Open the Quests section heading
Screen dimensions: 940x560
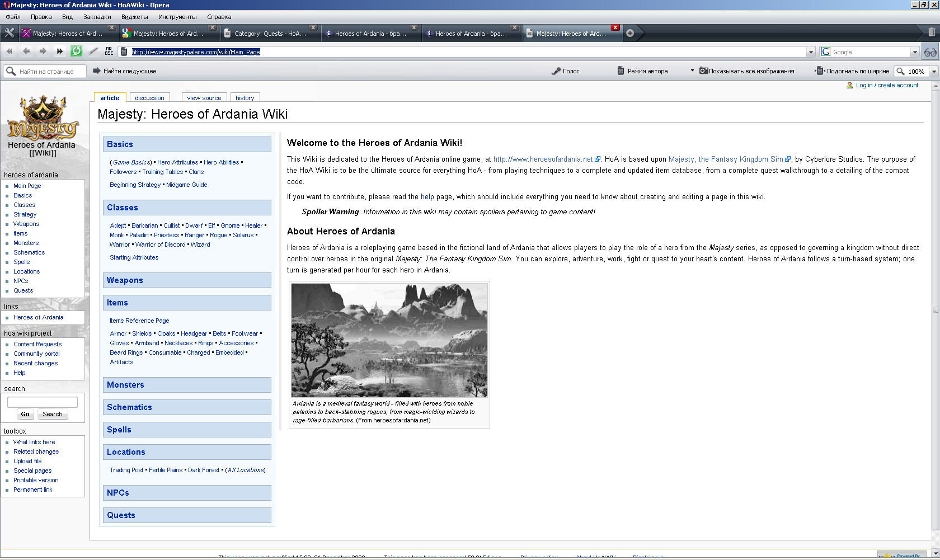[x=121, y=515]
